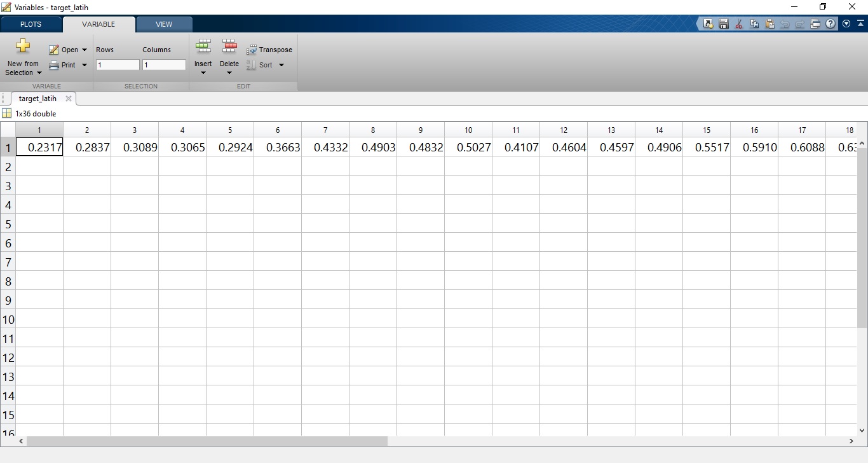Click the New Shortcut icon in top toolbar
Viewport: 868px width, 463px height.
click(708, 24)
